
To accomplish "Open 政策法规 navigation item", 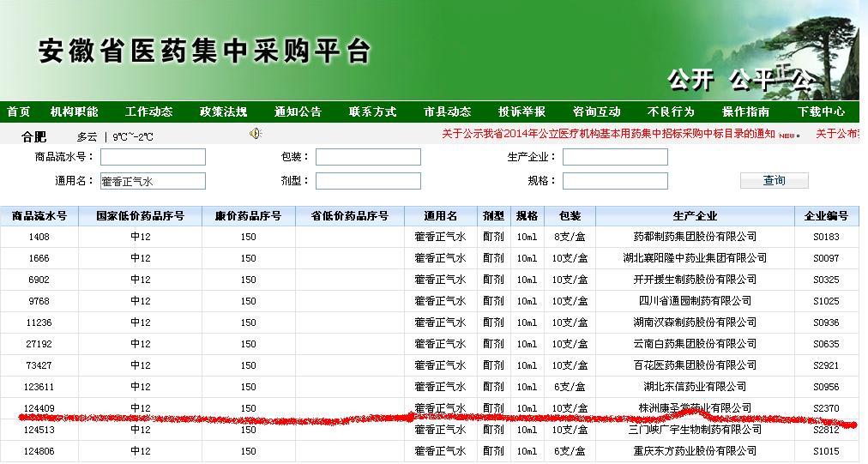I will (223, 111).
